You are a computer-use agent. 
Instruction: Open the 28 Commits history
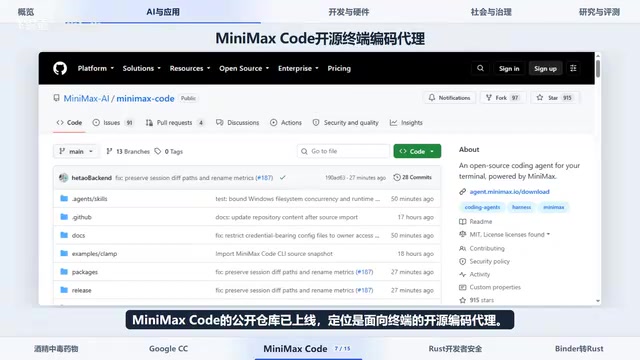click(412, 177)
